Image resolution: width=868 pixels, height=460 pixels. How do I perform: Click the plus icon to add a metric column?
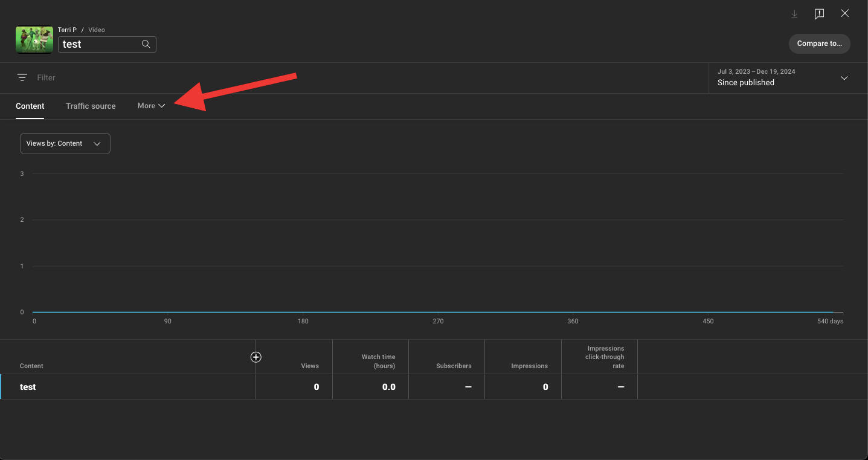(x=256, y=357)
